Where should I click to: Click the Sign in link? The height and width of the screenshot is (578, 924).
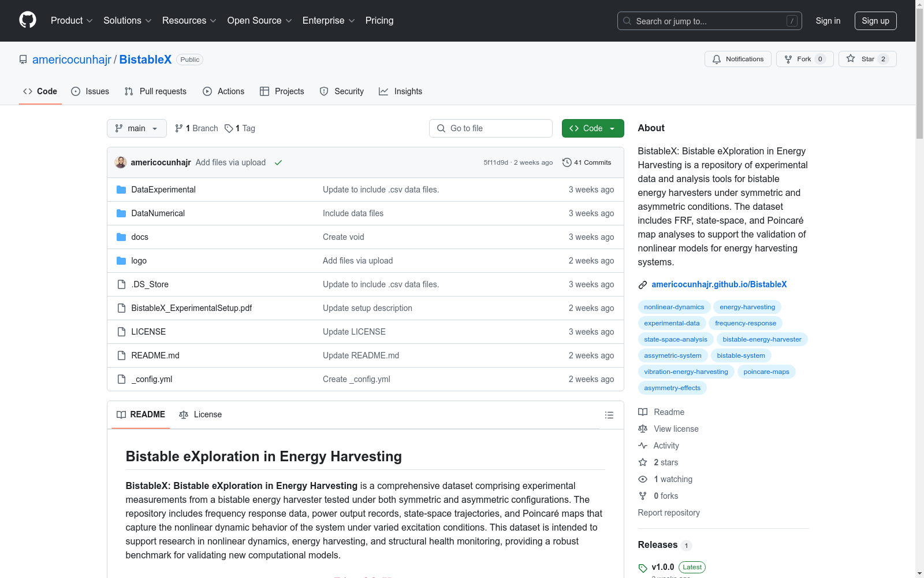[x=828, y=21]
